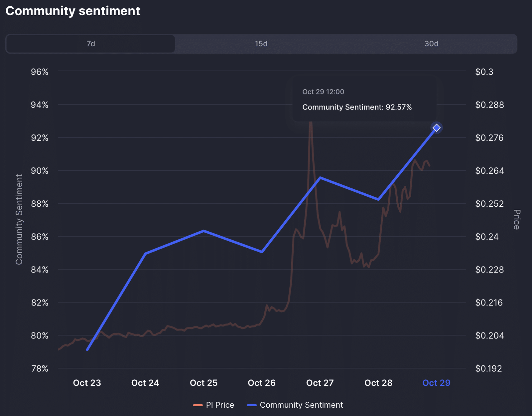Click the $0.252 price axis label
Image resolution: width=532 pixels, height=416 pixels.
pos(489,204)
